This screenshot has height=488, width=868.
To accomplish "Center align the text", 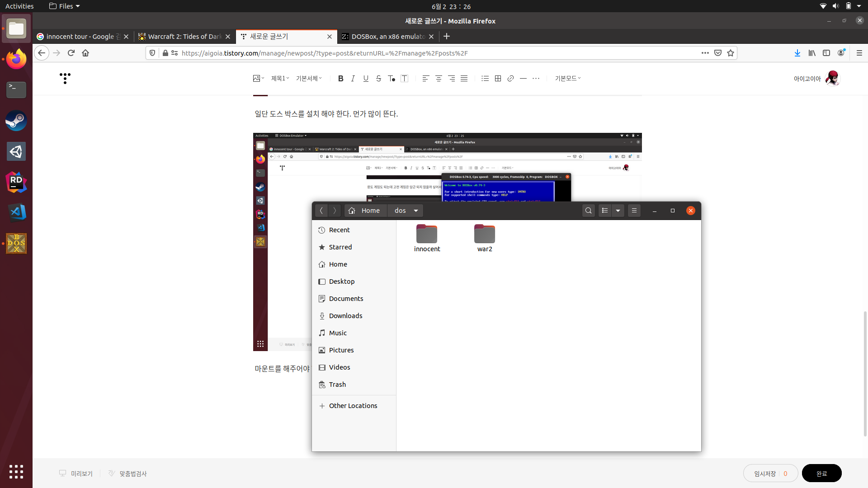I will [439, 79].
